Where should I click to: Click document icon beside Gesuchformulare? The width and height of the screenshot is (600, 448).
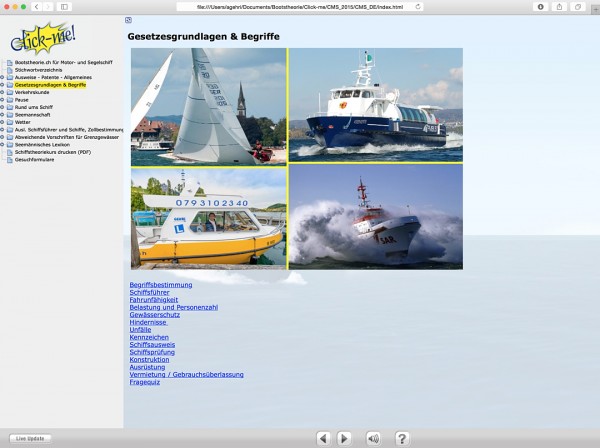click(10, 160)
